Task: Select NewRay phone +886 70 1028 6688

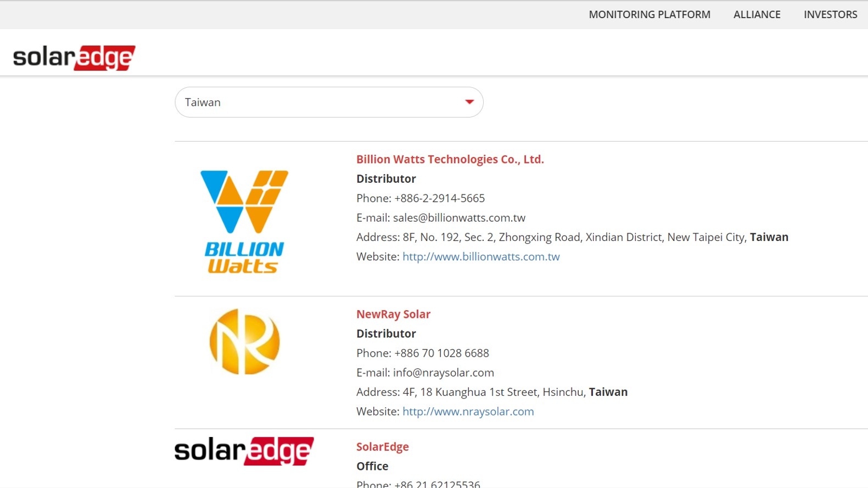Action: 441,353
